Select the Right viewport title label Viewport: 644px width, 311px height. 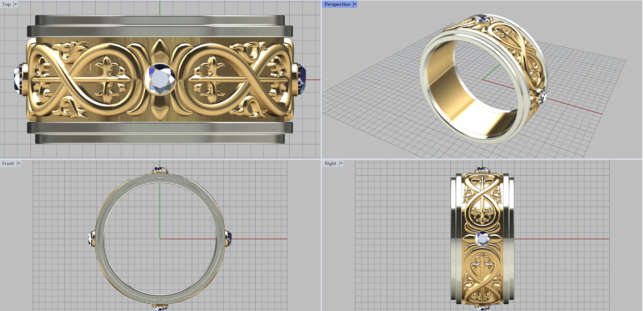pos(330,164)
